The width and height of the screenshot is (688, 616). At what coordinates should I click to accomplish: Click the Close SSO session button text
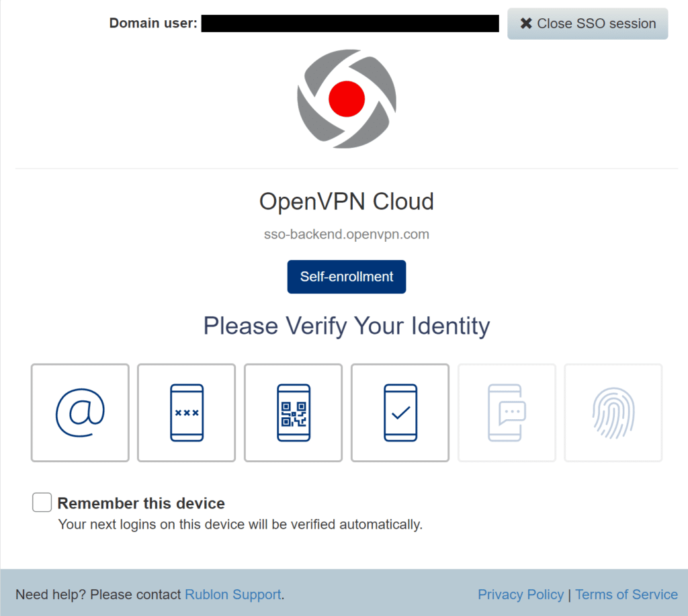point(596,24)
